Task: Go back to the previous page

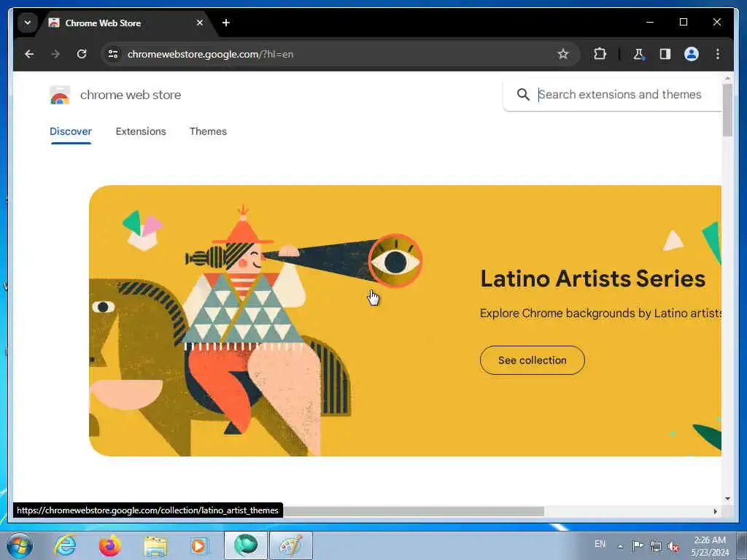Action: (x=29, y=54)
